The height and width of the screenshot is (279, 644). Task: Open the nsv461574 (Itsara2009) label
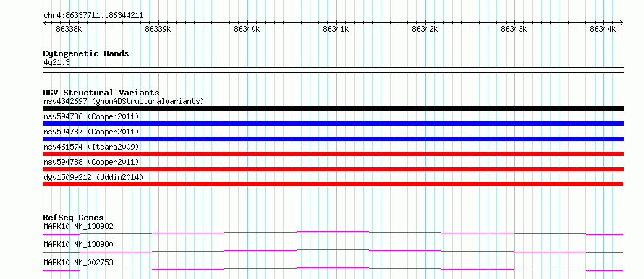pos(91,147)
